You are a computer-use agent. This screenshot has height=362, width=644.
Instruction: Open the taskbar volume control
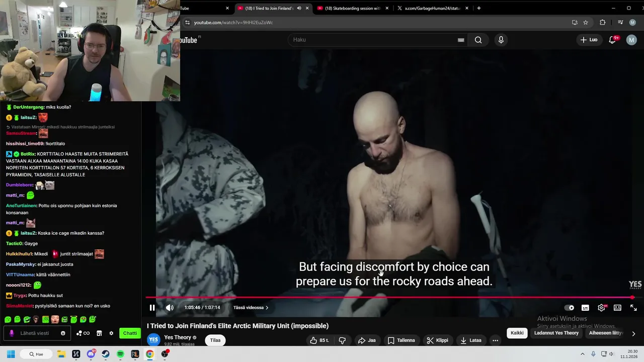click(611, 354)
